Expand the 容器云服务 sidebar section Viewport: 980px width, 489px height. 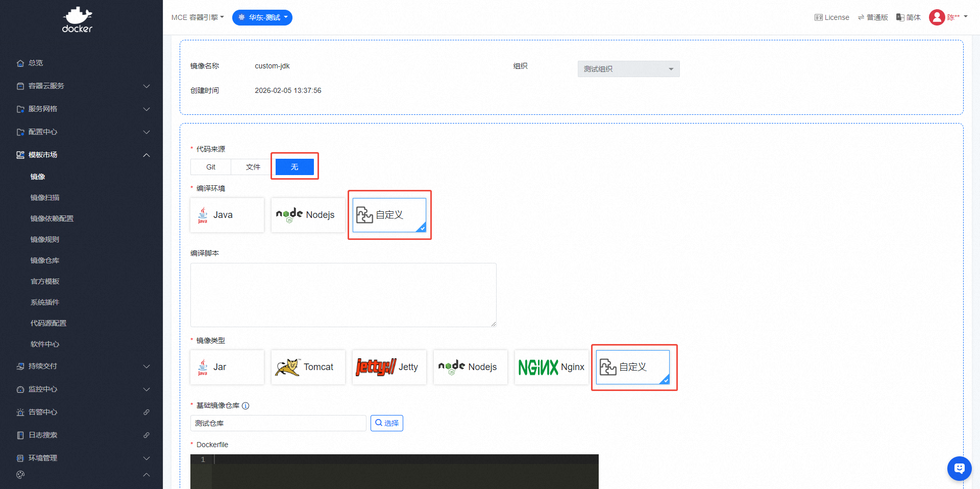tap(82, 86)
